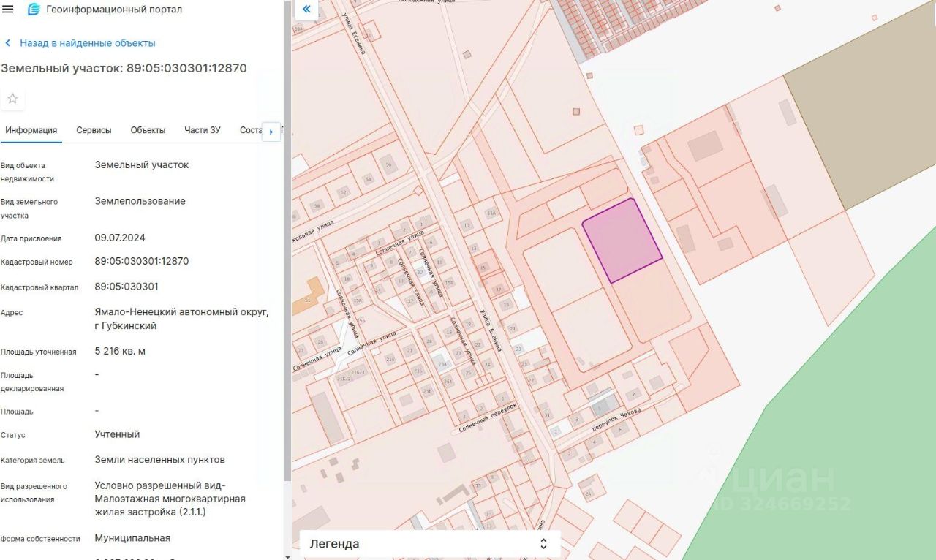Click the purple highlighted parcel on the map

(622, 241)
